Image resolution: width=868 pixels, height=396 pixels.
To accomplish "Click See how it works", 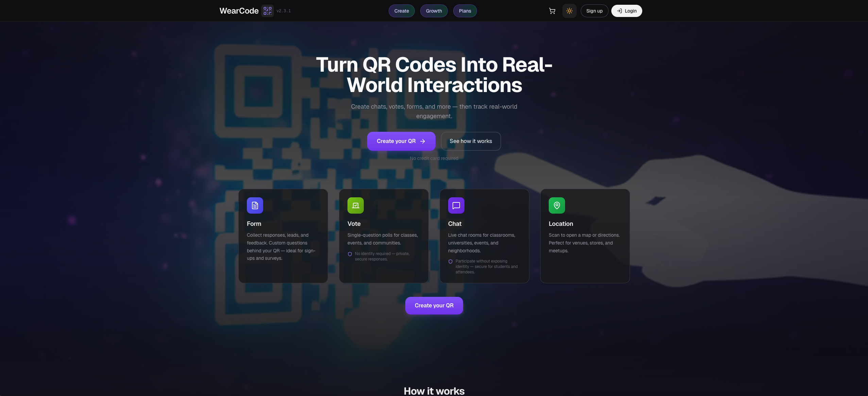I will click(x=471, y=141).
